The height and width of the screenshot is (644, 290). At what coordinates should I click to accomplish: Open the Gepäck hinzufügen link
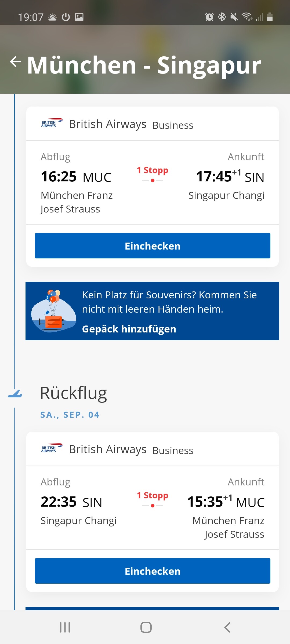(129, 329)
